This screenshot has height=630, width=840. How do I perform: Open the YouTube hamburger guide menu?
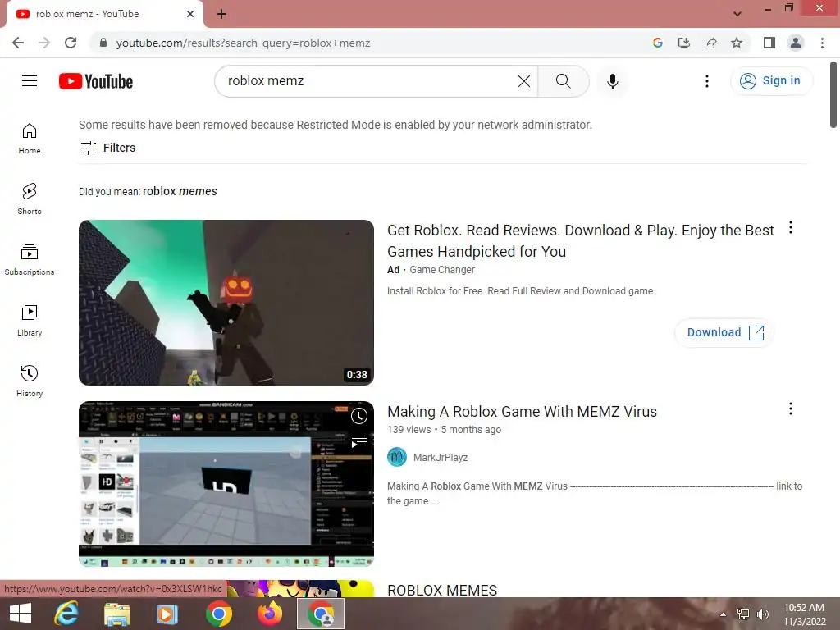[30, 81]
